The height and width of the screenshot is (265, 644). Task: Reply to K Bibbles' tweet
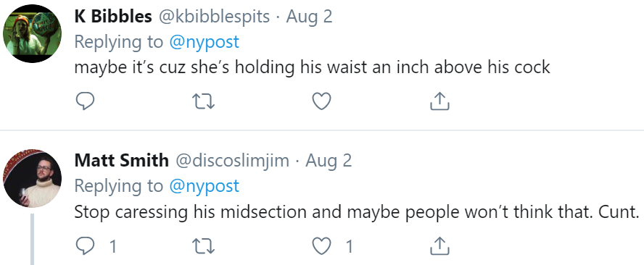[86, 101]
